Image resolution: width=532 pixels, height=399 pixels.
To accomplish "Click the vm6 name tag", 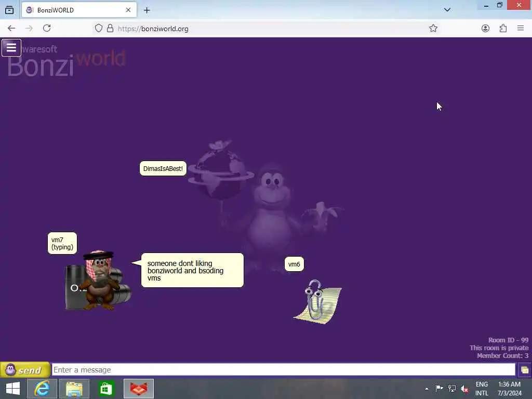I will pyautogui.click(x=294, y=264).
